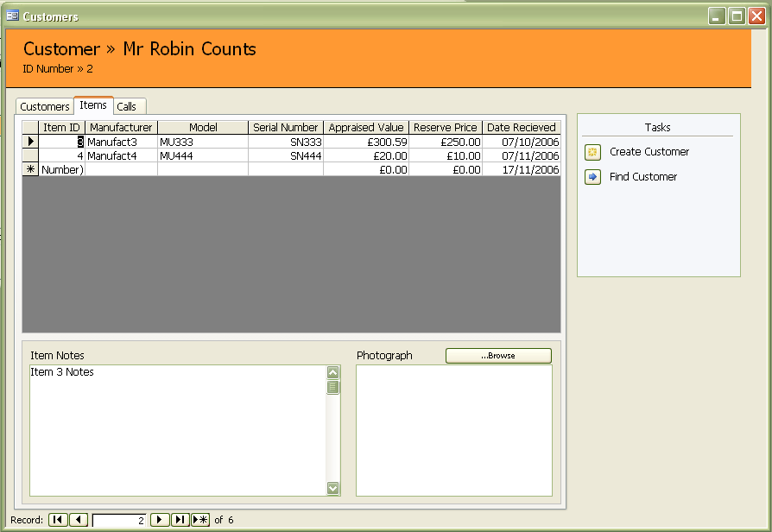Create a new record with navigation button
The width and height of the screenshot is (772, 532).
point(200,520)
